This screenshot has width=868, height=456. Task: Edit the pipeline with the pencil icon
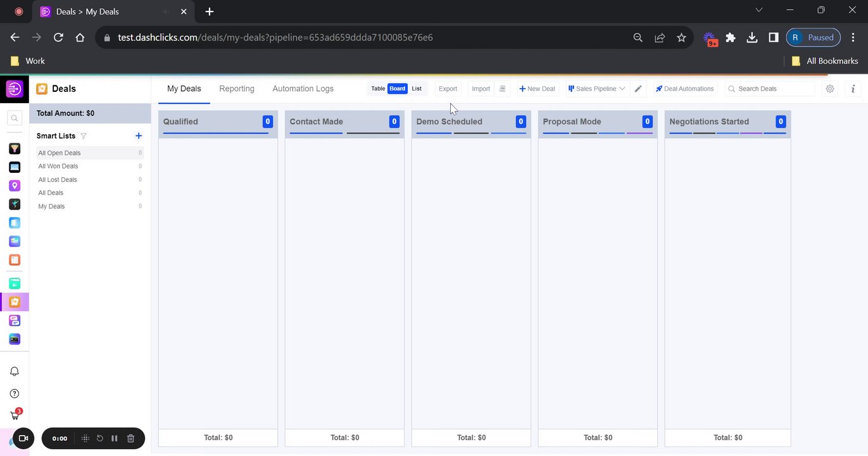pyautogui.click(x=638, y=89)
